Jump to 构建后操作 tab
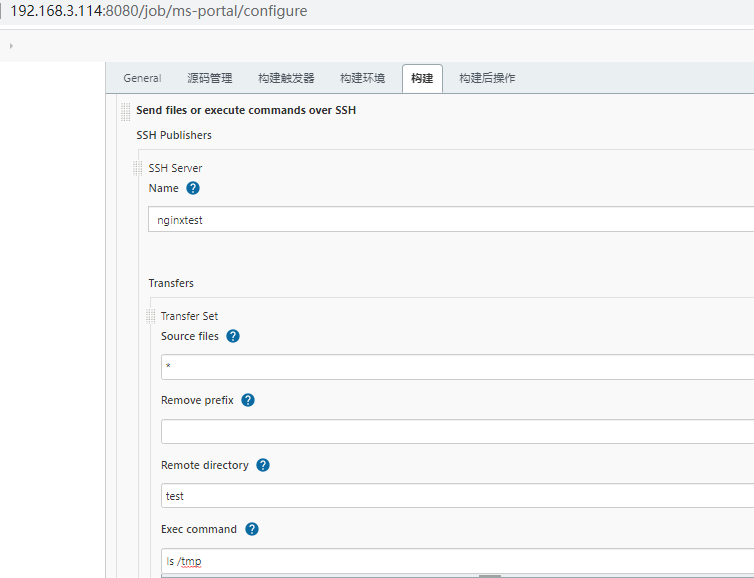 [487, 78]
